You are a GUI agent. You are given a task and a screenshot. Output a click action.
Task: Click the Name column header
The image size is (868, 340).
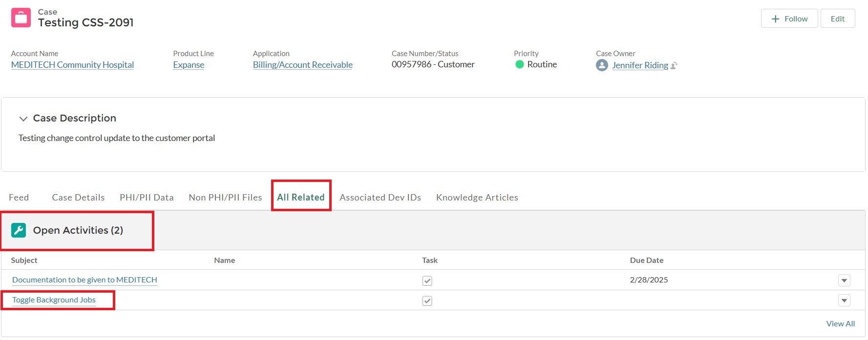(x=225, y=260)
